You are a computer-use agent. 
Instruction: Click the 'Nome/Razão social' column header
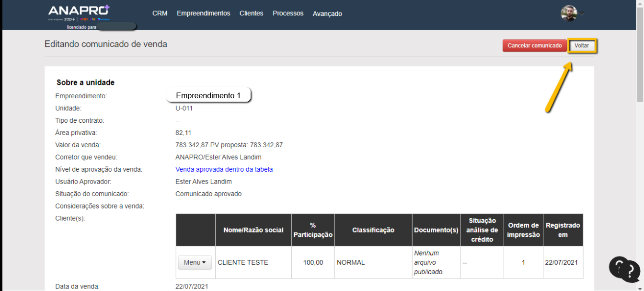tap(253, 230)
